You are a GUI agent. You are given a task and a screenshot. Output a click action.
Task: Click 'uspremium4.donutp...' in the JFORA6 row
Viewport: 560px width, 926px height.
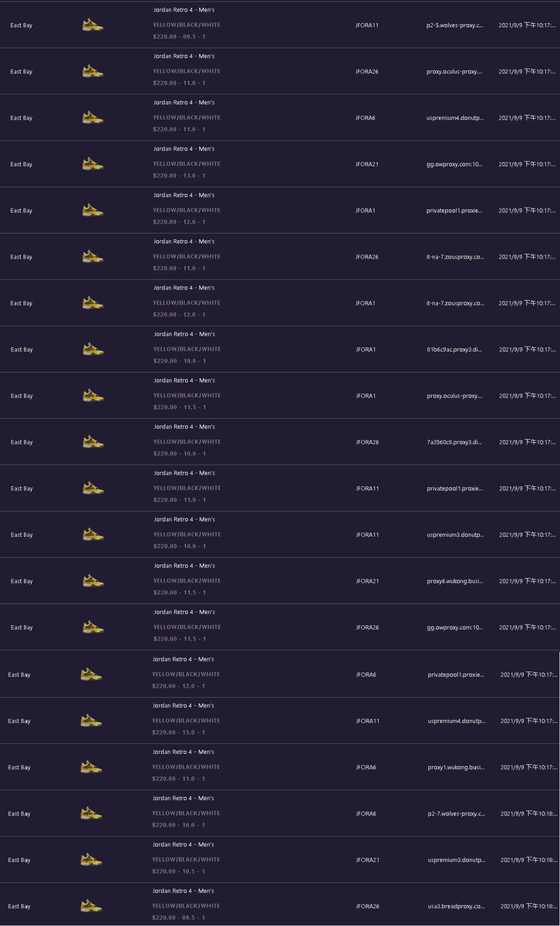pyautogui.click(x=455, y=118)
